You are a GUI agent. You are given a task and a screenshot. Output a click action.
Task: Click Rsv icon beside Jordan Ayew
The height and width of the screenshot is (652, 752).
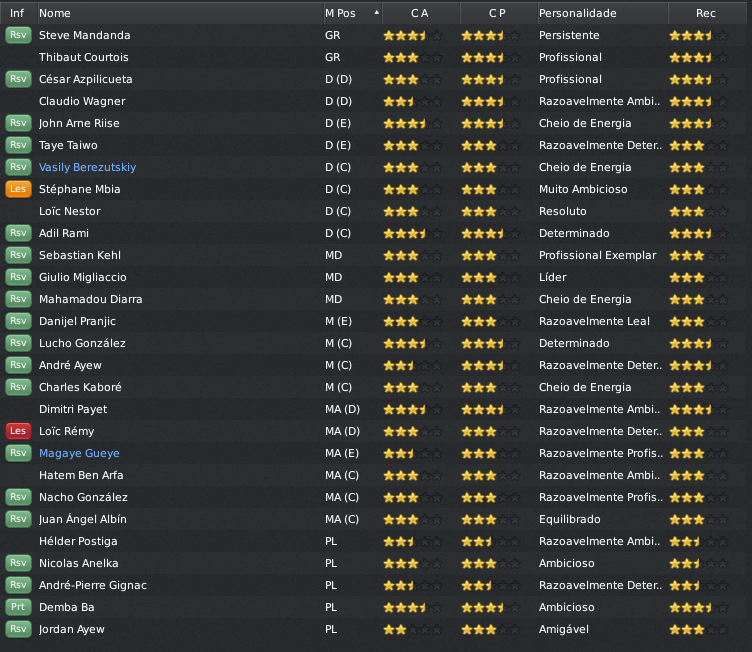(x=18, y=629)
